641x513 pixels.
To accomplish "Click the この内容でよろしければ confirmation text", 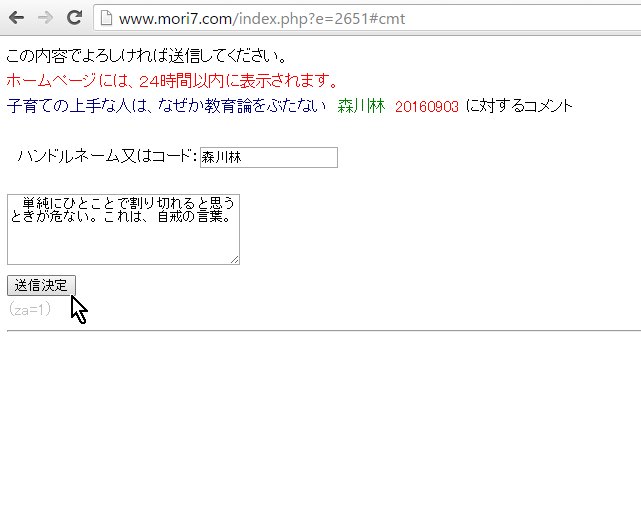I will click(x=146, y=56).
